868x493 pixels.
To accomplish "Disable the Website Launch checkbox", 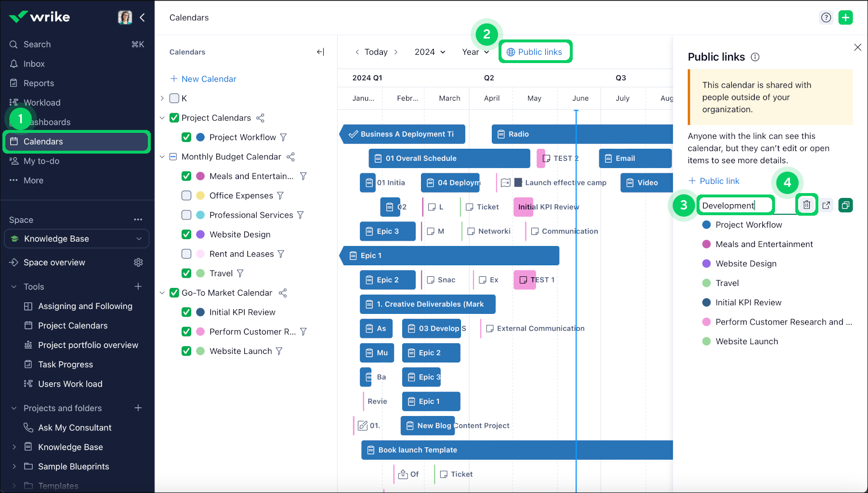I will point(186,351).
